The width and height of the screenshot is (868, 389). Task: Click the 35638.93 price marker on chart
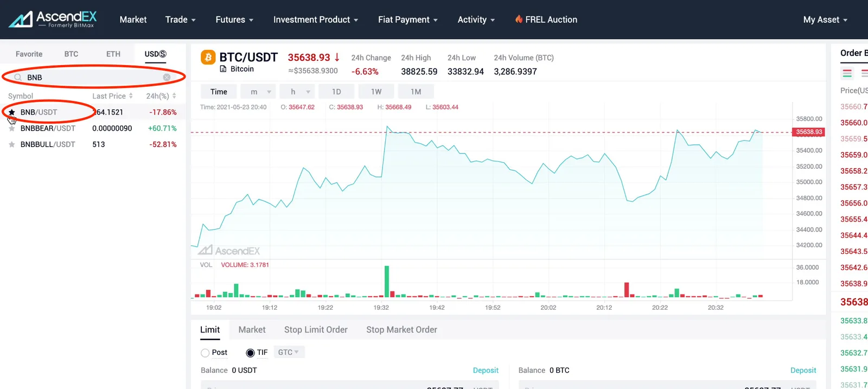[x=809, y=132]
